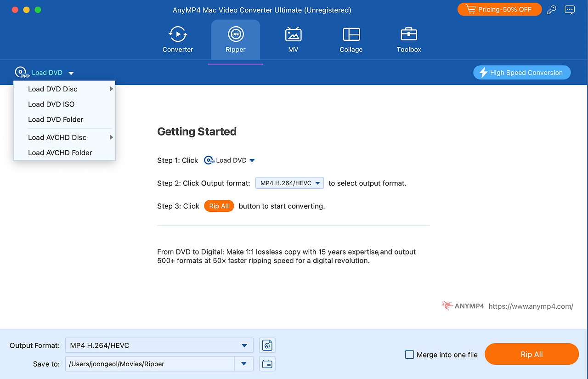The image size is (588, 379).
Task: Click the Pricing-50% OFF button
Action: click(x=499, y=9)
